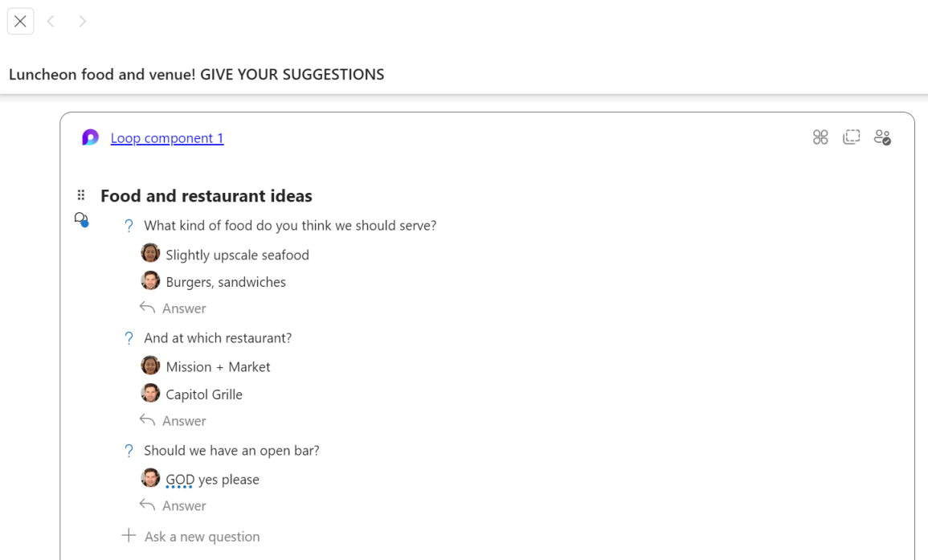This screenshot has height=560, width=928.
Task: Answer the open bar question
Action: [183, 505]
